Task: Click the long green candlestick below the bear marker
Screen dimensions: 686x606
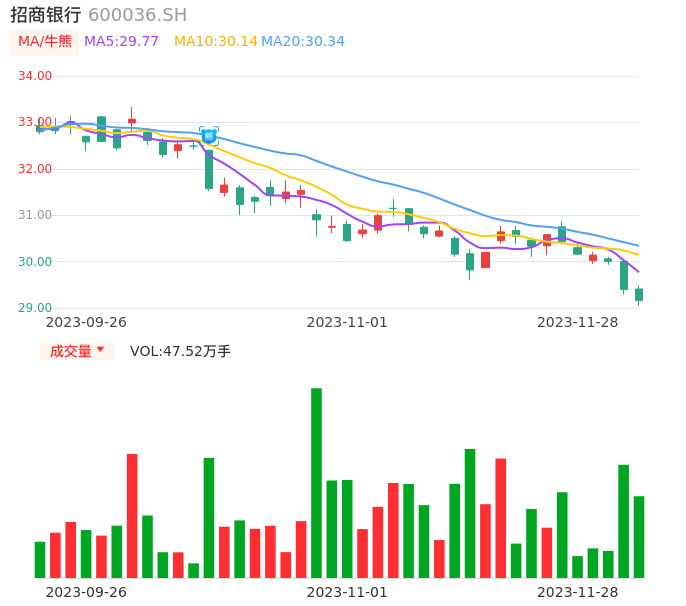Action: click(x=209, y=170)
